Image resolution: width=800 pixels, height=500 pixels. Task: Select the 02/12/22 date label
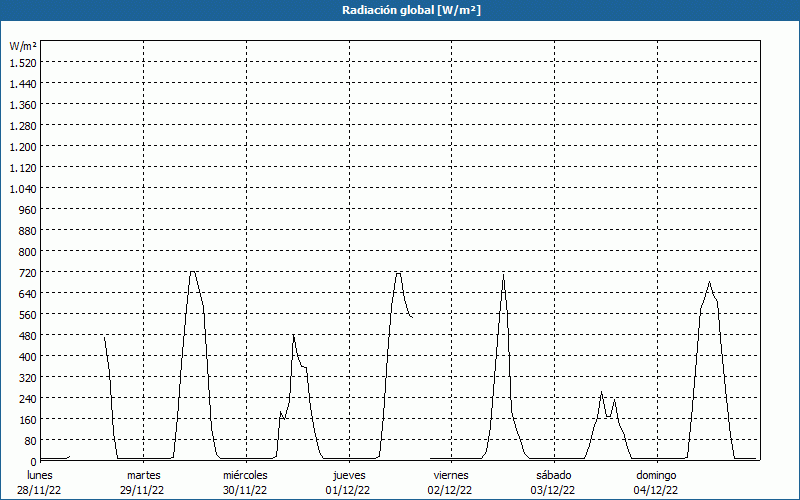451,490
